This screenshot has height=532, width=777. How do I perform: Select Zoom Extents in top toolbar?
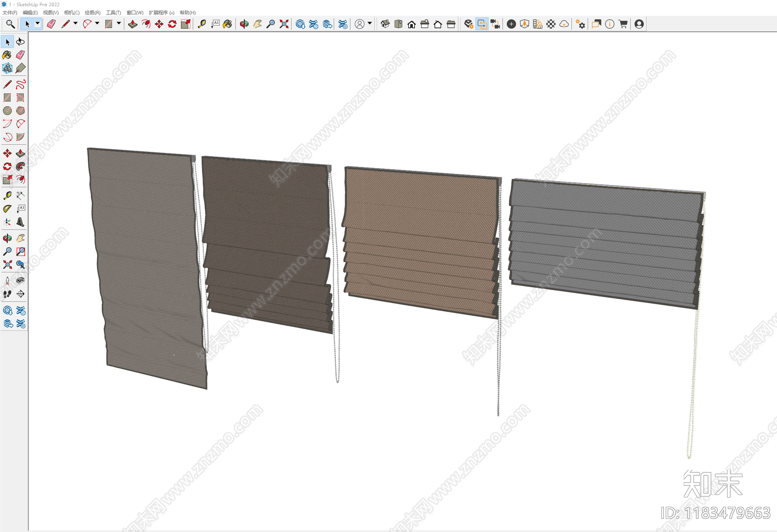pyautogui.click(x=284, y=24)
